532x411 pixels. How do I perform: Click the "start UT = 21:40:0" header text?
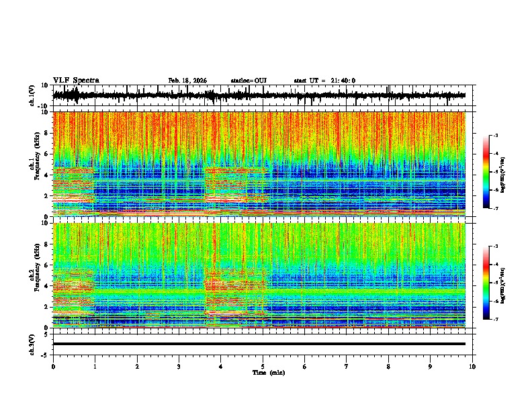324,81
